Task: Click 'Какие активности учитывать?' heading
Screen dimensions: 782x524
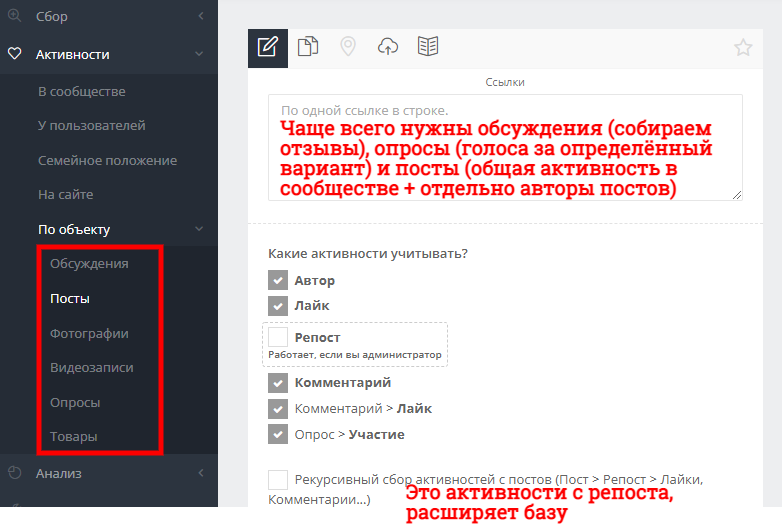Action: point(368,253)
